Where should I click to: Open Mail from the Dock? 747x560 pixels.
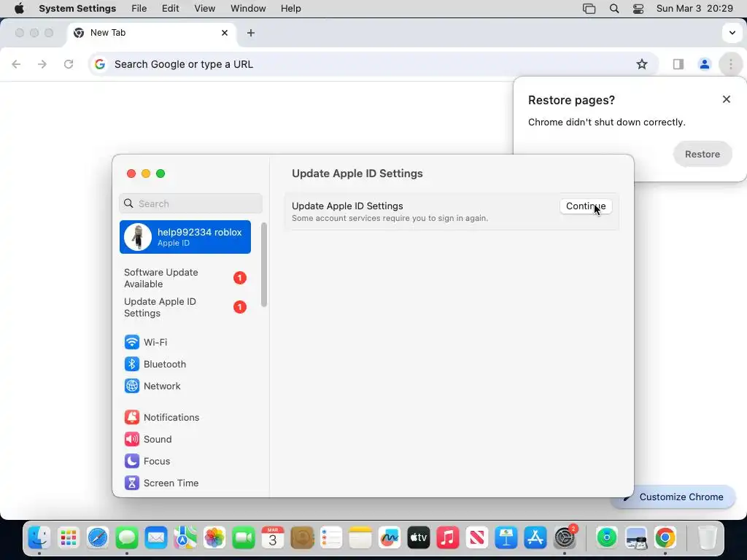(x=156, y=538)
